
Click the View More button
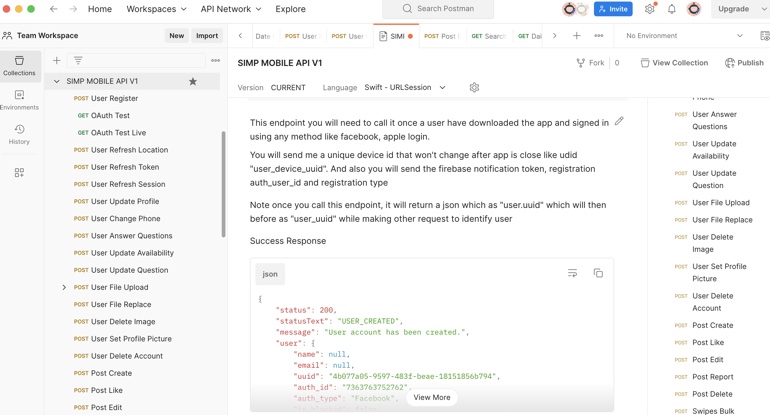click(432, 397)
